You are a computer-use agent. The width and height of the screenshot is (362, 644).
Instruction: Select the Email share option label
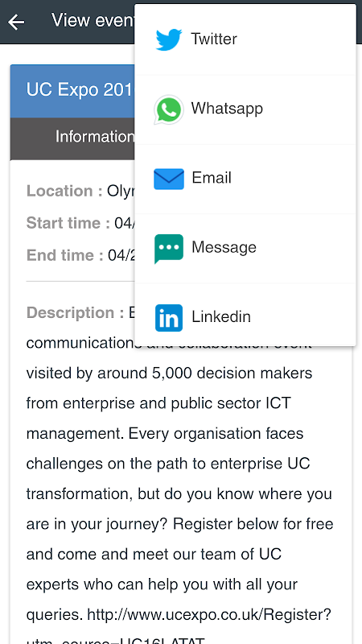(212, 178)
